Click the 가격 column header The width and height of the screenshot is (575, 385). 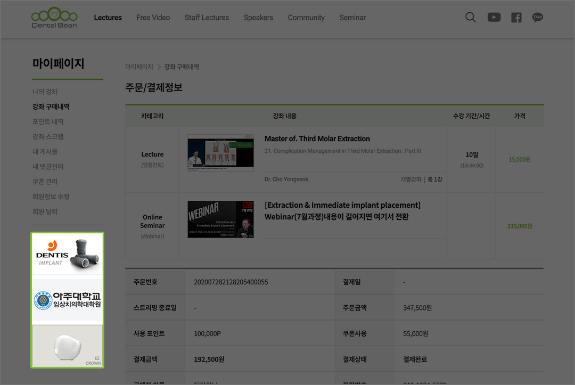520,116
